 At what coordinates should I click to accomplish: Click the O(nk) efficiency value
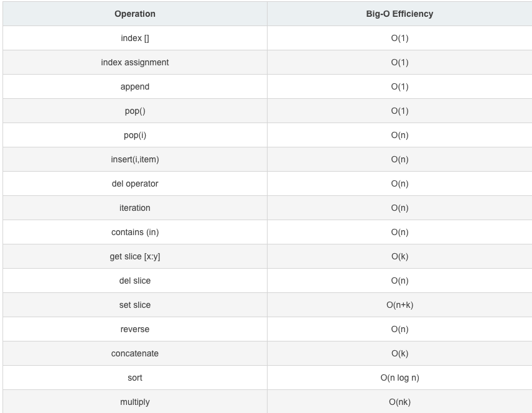[399, 402]
